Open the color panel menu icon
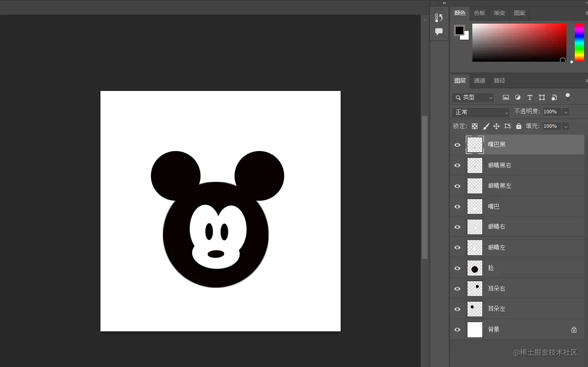 pyautogui.click(x=586, y=13)
